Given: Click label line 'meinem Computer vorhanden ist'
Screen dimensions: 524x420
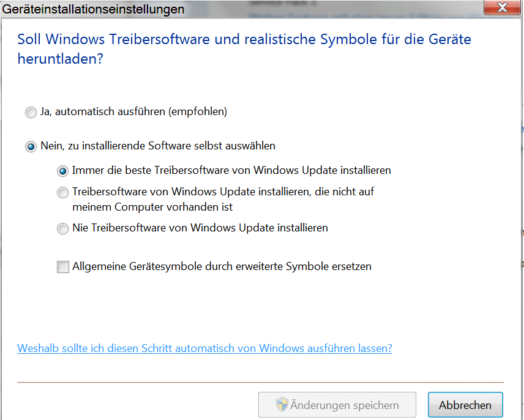Looking at the screenshot, I should [x=152, y=207].
